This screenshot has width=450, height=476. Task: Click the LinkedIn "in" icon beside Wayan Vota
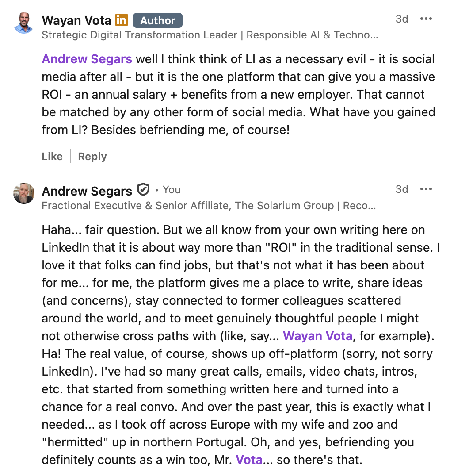pyautogui.click(x=121, y=20)
